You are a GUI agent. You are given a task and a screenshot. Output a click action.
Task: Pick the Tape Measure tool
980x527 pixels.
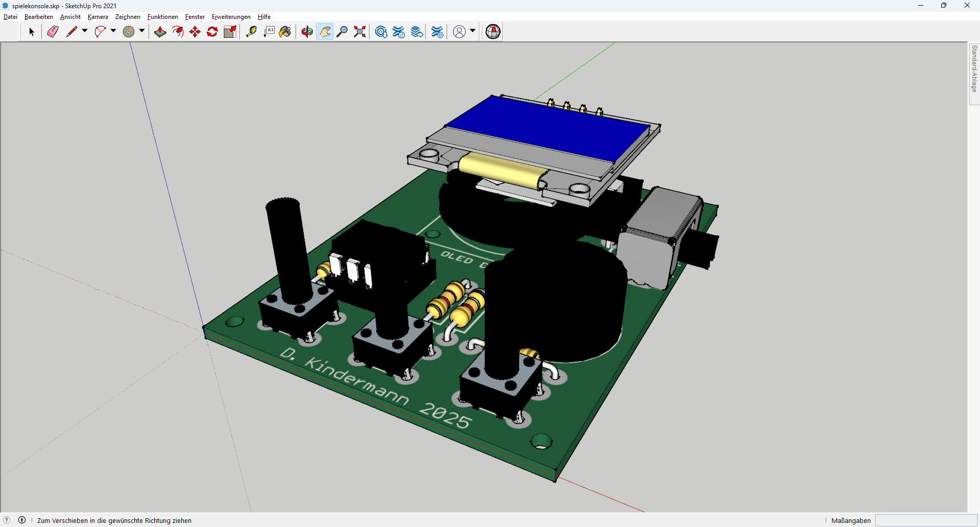pos(251,32)
